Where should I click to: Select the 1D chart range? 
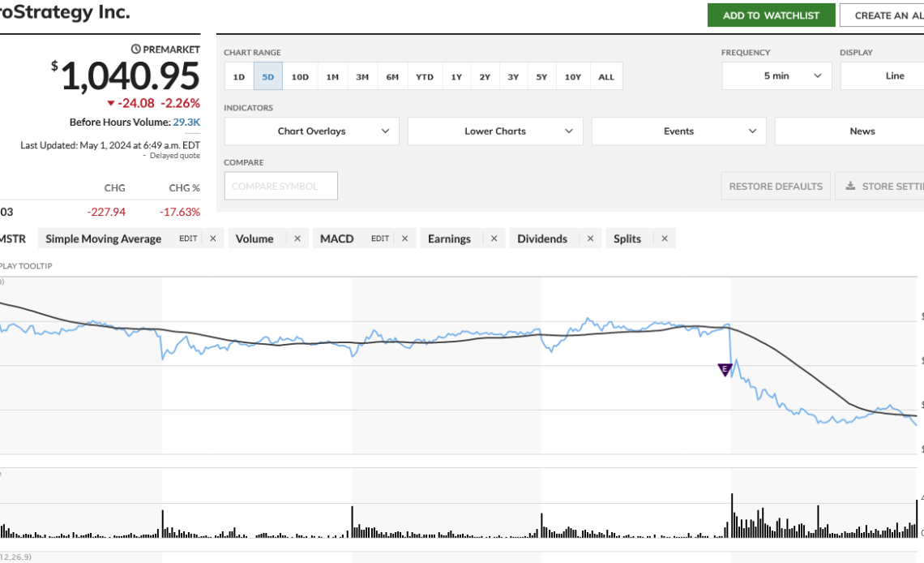(238, 76)
